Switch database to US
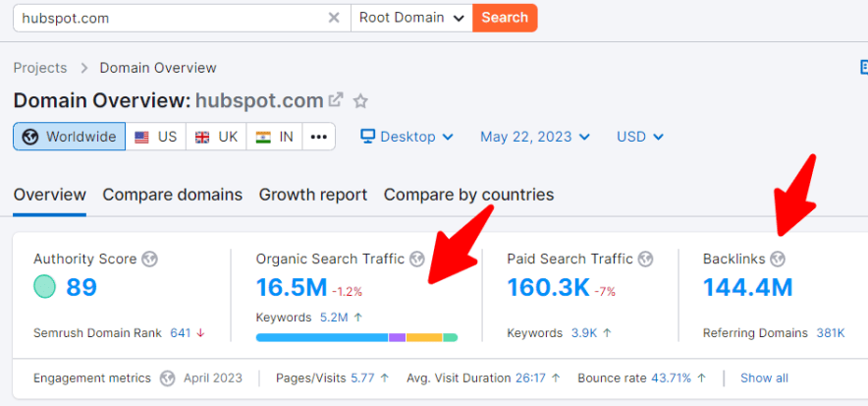This screenshot has width=868, height=406. tap(155, 137)
